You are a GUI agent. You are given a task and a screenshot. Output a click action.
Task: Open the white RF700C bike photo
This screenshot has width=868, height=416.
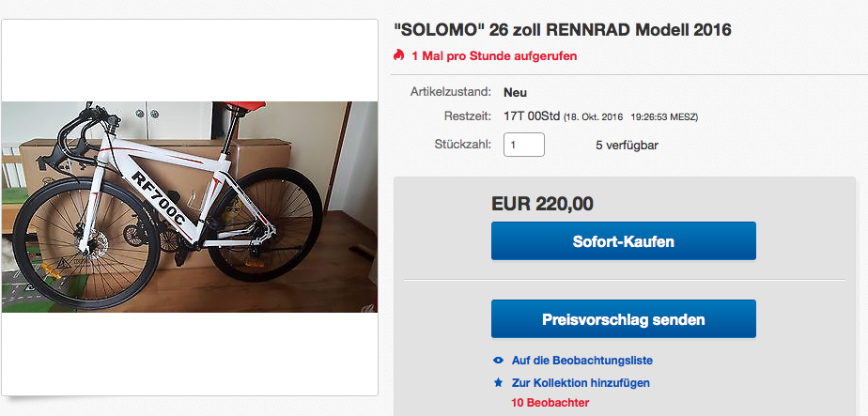click(x=189, y=207)
